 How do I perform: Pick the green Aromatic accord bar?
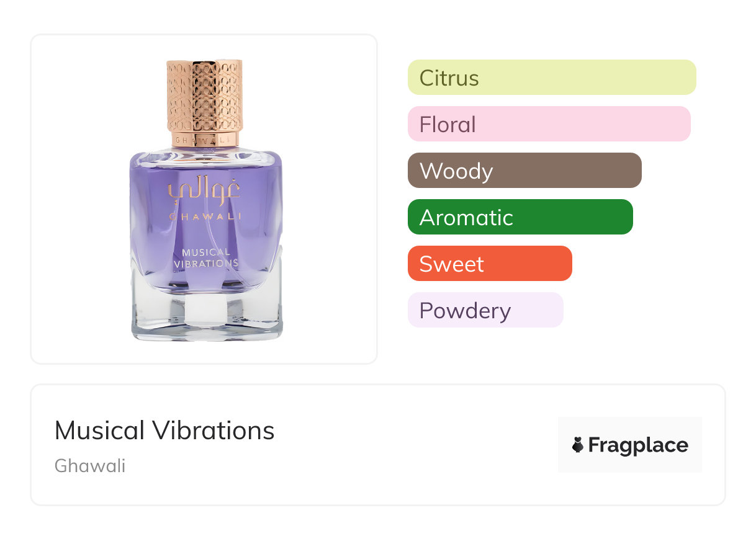pyautogui.click(x=520, y=217)
